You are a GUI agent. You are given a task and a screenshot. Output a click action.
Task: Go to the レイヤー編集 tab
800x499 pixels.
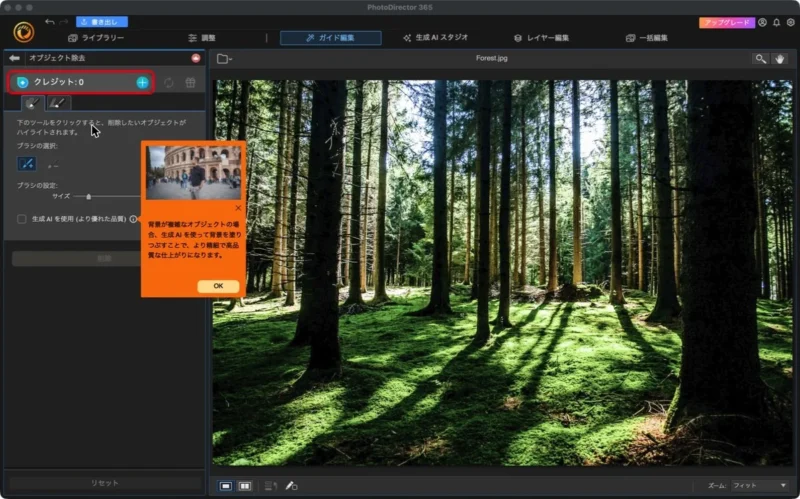[541, 38]
